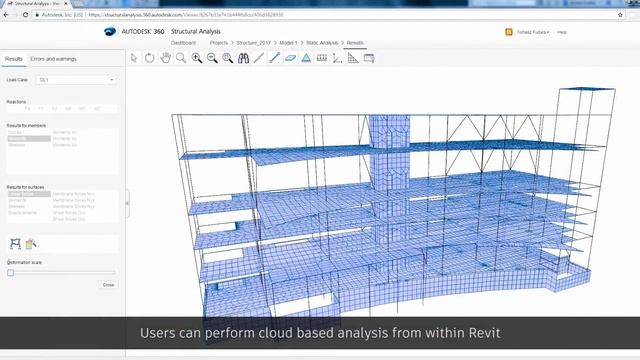Viewport: 640px width, 360px height.
Task: Toggle the blue surface panel display icon
Action: pyautogui.click(x=290, y=58)
